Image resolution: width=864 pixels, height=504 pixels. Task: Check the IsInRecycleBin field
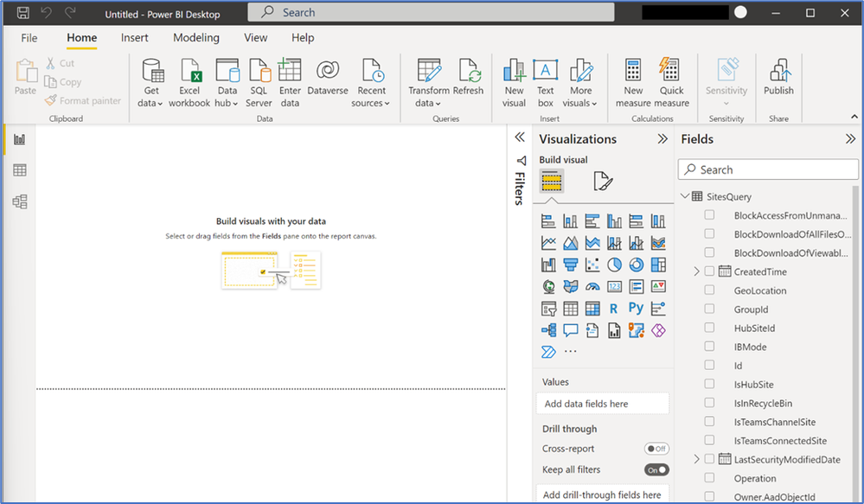[710, 403]
